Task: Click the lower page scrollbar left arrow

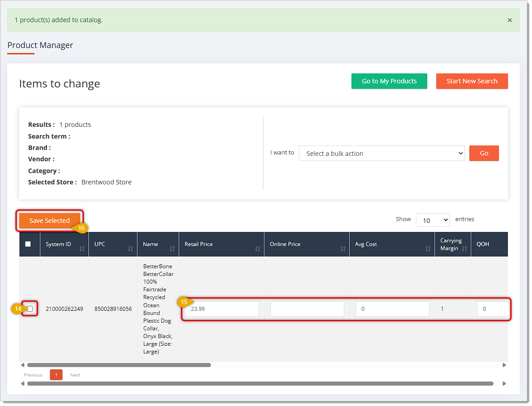Action: point(23,384)
